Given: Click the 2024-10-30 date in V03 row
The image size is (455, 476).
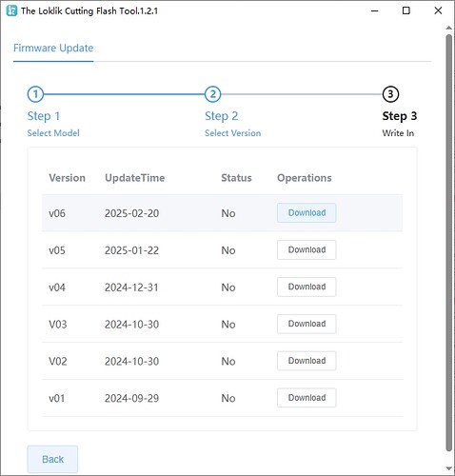Looking at the screenshot, I should click(131, 325).
